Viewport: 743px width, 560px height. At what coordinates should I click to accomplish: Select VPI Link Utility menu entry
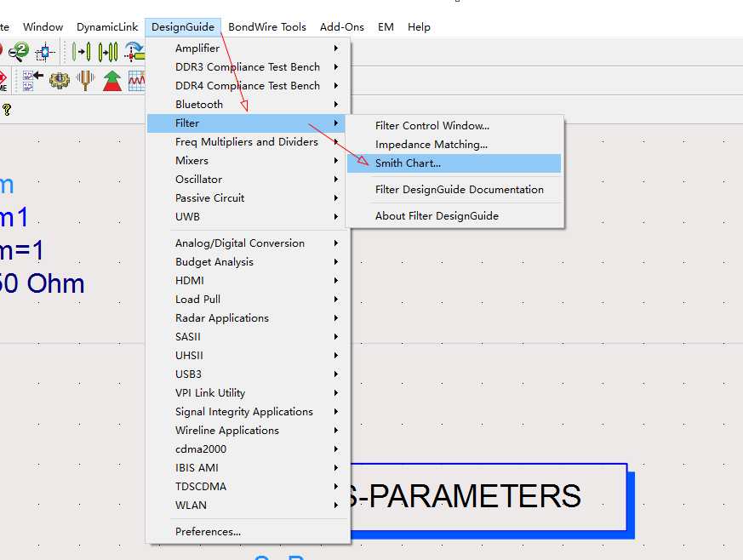247,392
